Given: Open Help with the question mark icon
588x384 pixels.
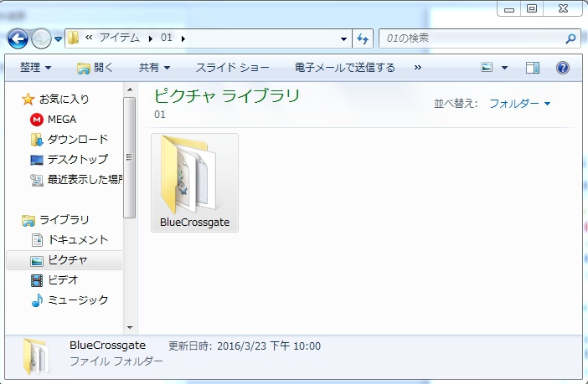Looking at the screenshot, I should [563, 68].
